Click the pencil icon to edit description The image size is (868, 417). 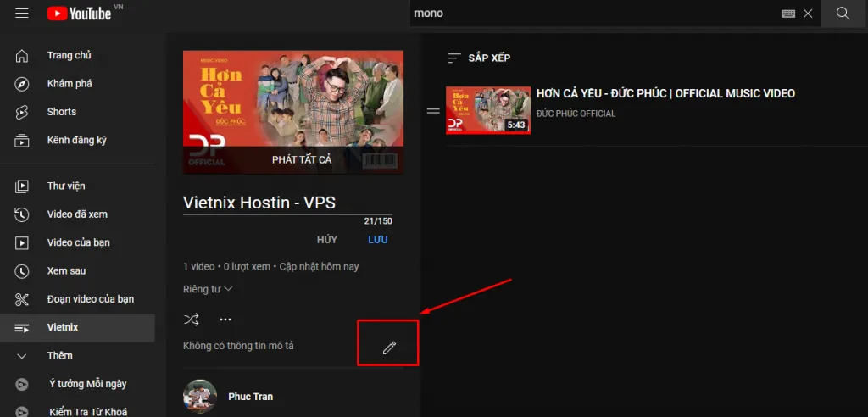389,347
